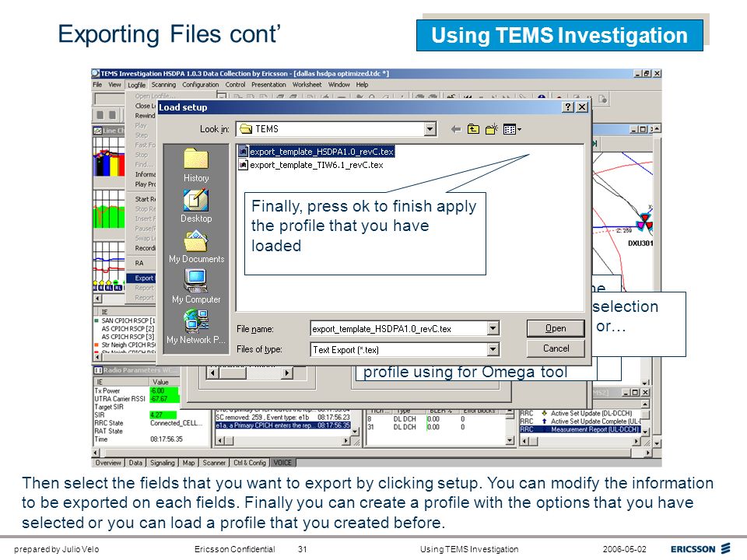This screenshot has height=560, width=747.
Task: Open the View menu
Action: tap(114, 85)
